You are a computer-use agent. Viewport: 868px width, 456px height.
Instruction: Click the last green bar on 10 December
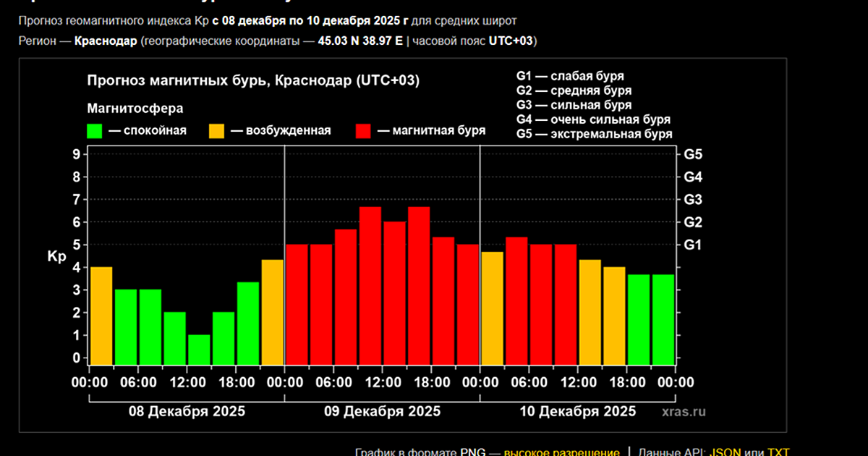663,319
